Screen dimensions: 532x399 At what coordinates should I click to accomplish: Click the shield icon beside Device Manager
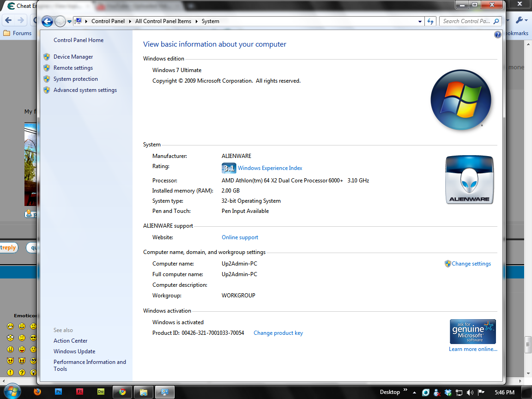pyautogui.click(x=47, y=57)
